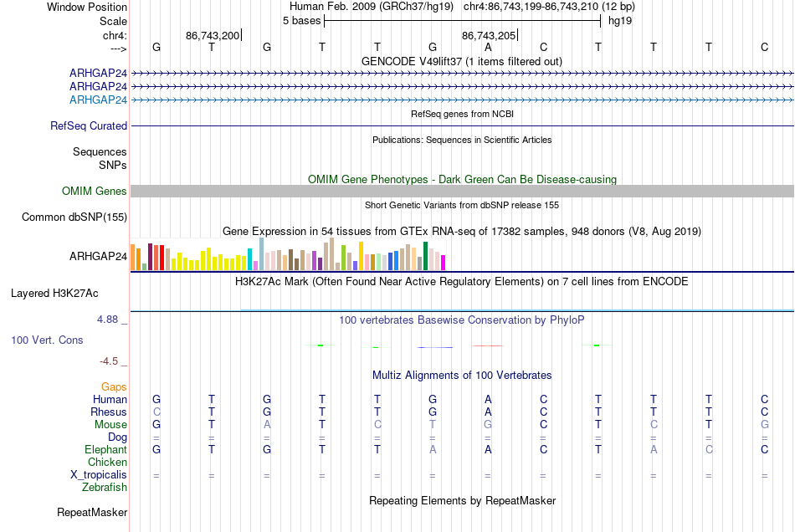Click the tall magenta GTEx expression bar

(x=444, y=263)
